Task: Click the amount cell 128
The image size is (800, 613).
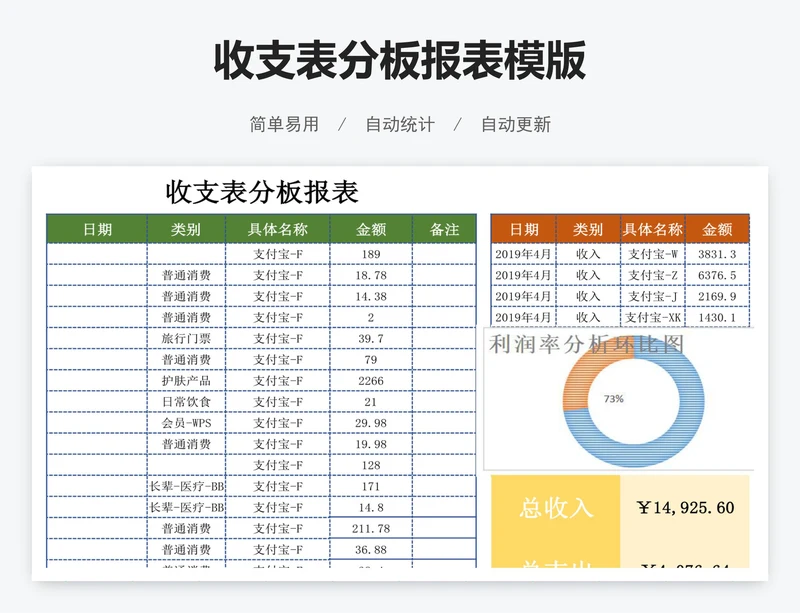Action: click(x=371, y=465)
